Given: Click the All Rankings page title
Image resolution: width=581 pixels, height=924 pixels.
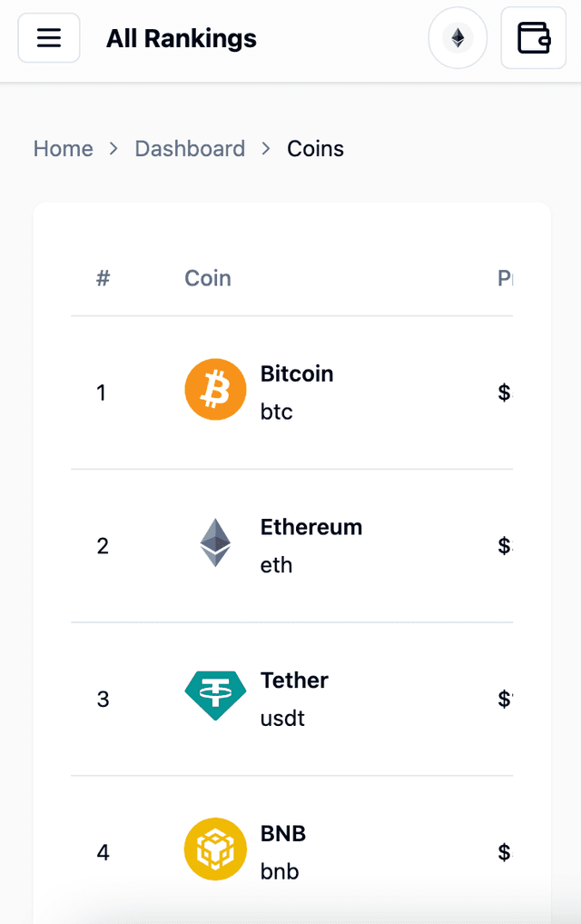Looking at the screenshot, I should tap(182, 38).
